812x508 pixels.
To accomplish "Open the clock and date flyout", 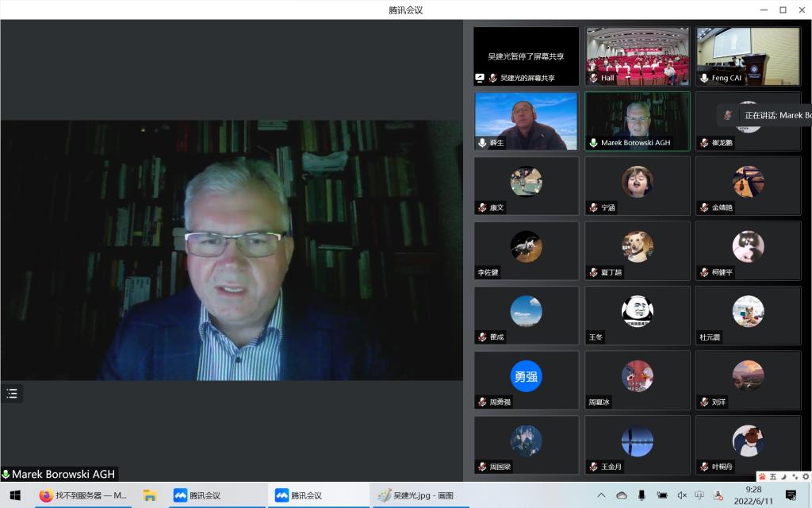I will 753,495.
